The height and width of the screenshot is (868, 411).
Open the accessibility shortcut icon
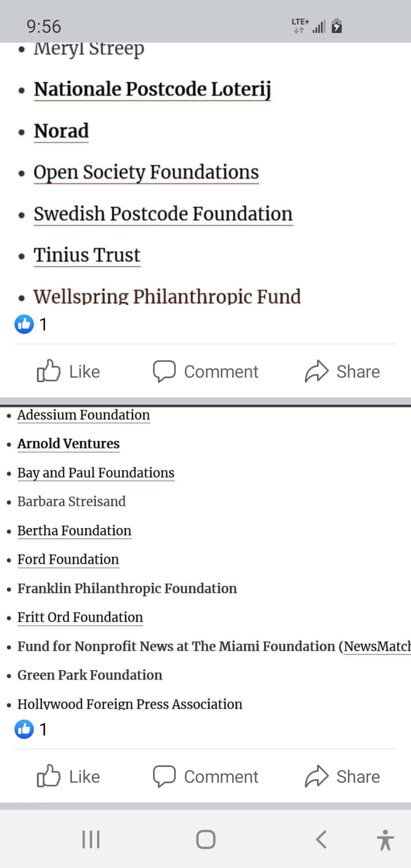(385, 840)
